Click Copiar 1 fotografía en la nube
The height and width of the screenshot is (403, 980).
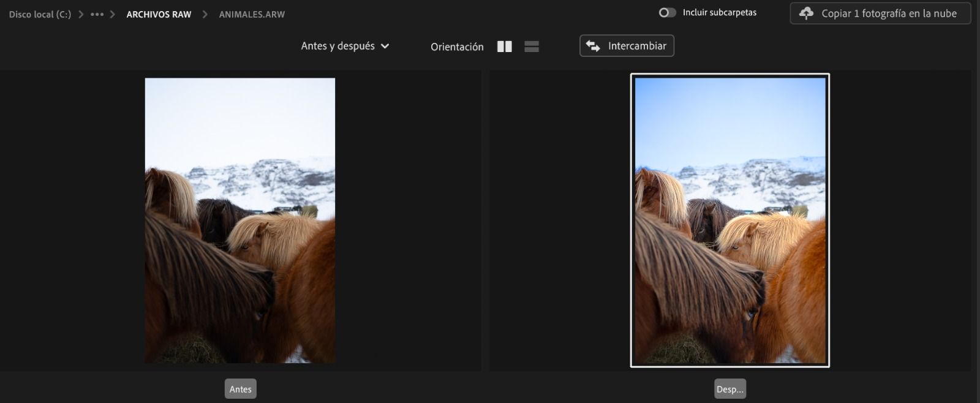click(x=888, y=13)
